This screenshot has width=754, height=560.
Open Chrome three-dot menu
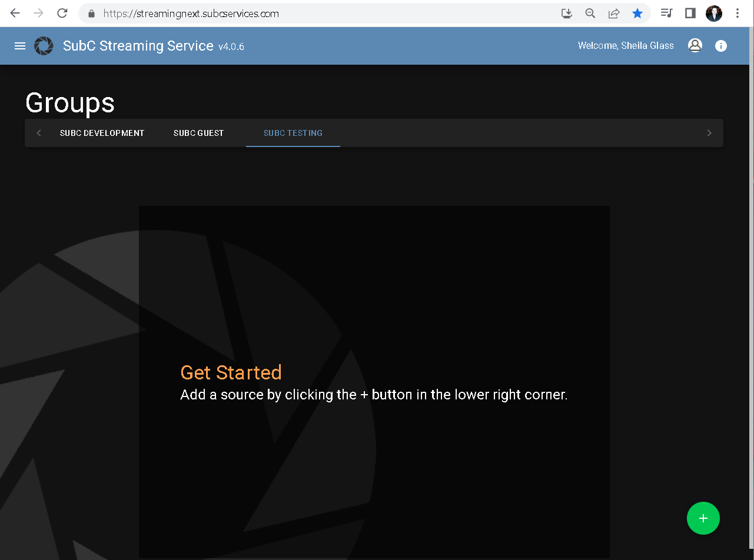click(x=738, y=13)
